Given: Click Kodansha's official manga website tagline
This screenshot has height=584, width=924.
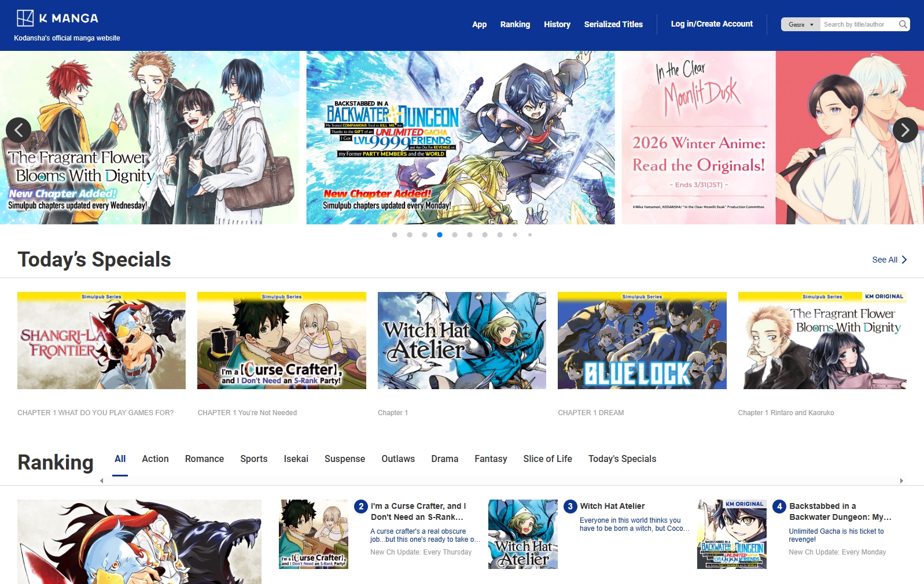Looking at the screenshot, I should (x=67, y=38).
